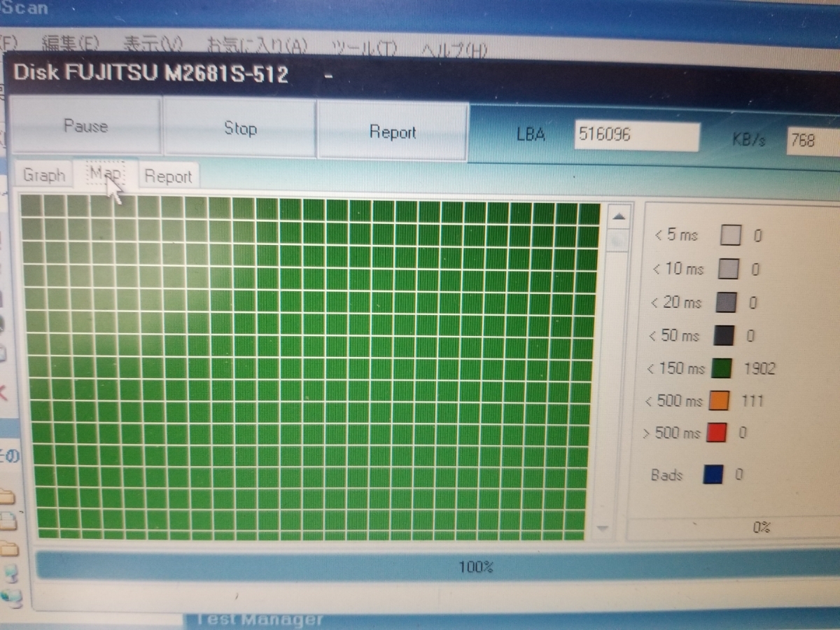Click the < 5 ms color swatch
This screenshot has width=840, height=630.
(730, 235)
